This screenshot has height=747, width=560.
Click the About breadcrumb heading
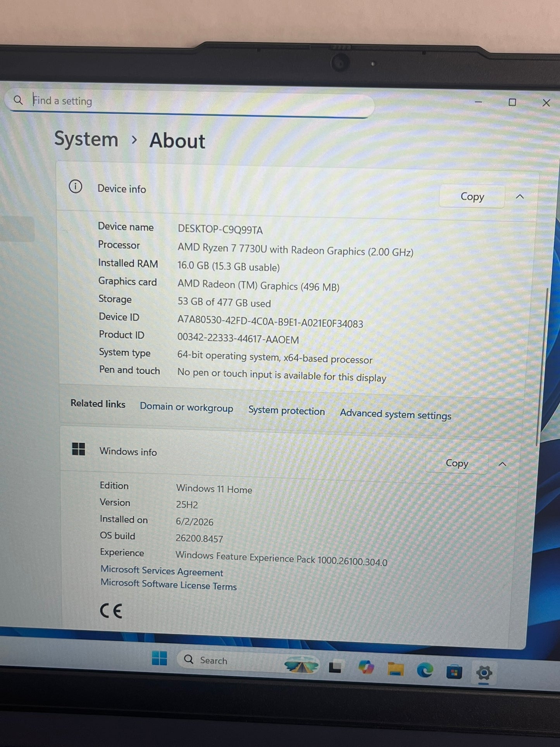pos(177,140)
